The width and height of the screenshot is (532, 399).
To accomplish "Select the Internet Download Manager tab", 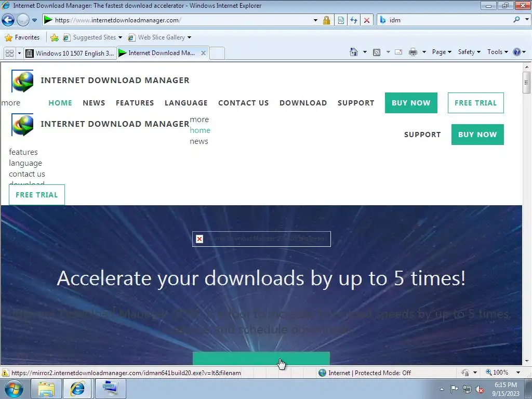I will click(158, 53).
